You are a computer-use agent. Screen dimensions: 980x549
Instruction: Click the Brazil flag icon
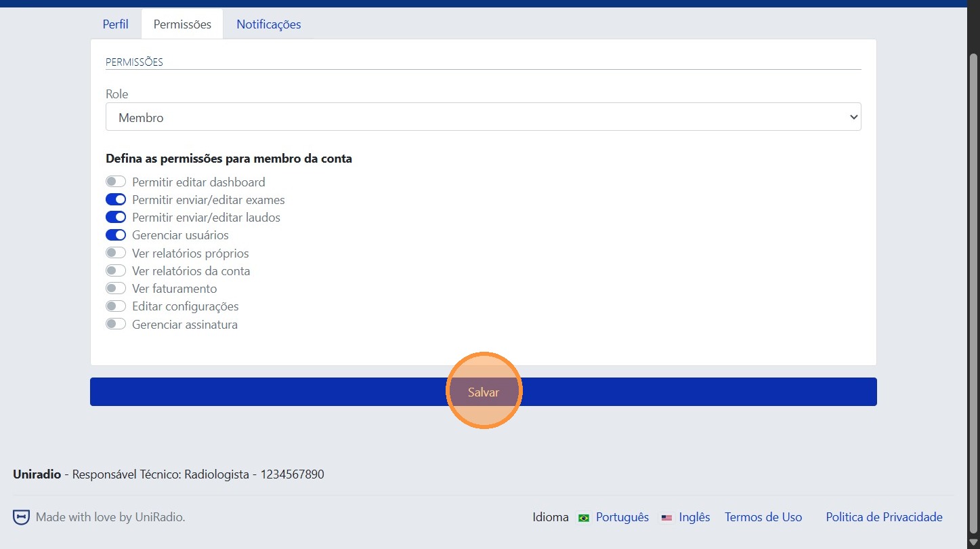[x=583, y=518]
